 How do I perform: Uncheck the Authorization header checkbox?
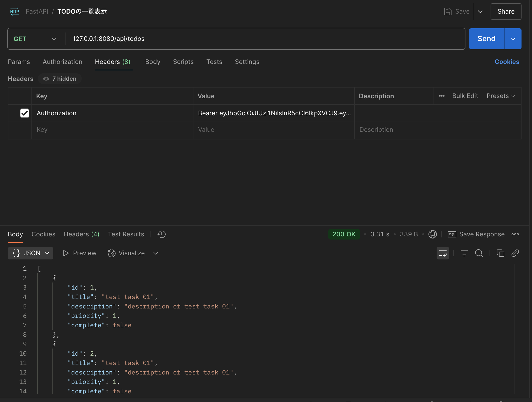tap(25, 113)
